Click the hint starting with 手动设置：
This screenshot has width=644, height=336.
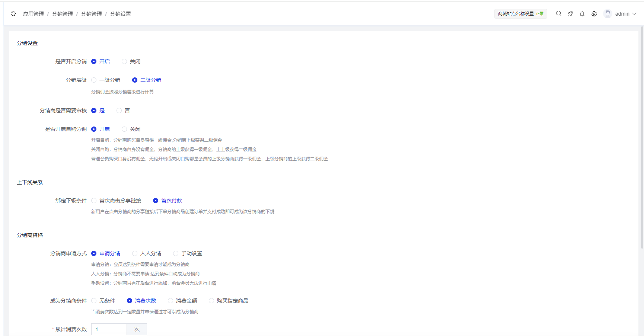pyautogui.click(x=154, y=283)
